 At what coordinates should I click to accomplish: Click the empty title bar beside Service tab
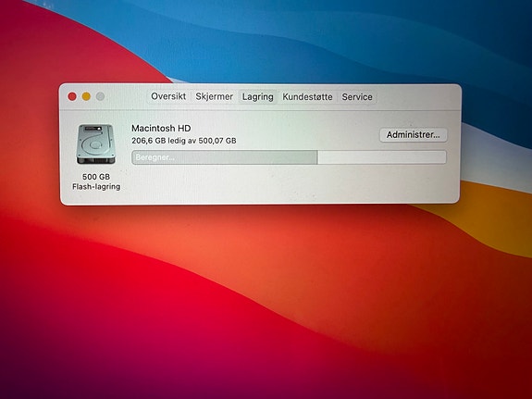pos(417,97)
